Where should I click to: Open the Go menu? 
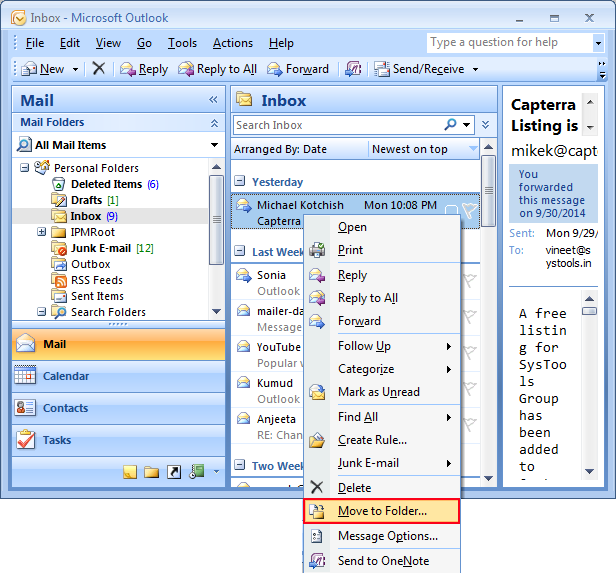[144, 43]
